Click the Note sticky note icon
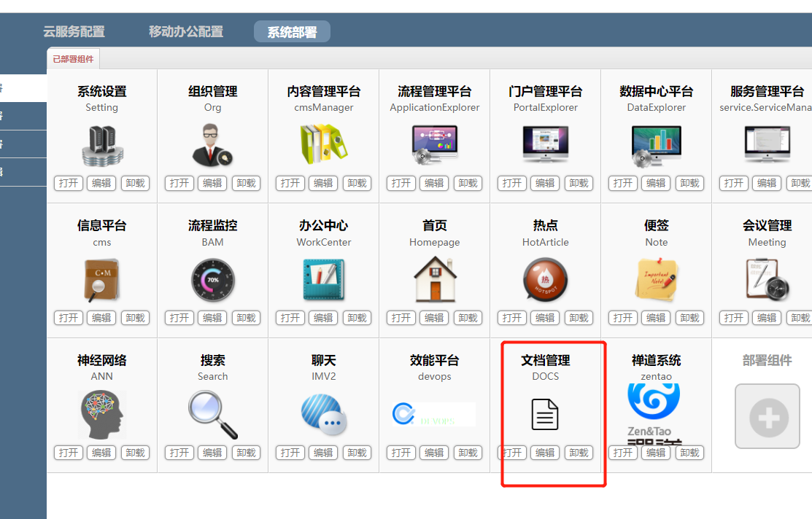 tap(656, 280)
